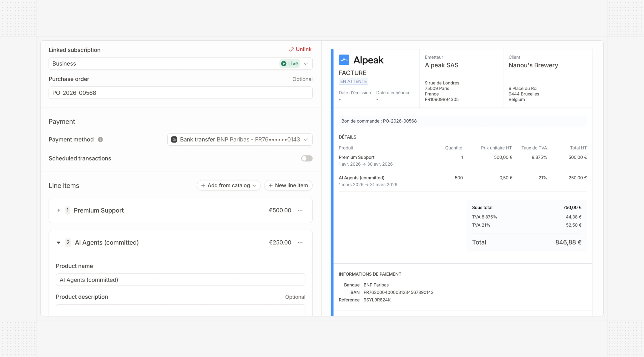This screenshot has height=357, width=644.
Task: Click the line number 2 badge
Action: [x=68, y=242]
